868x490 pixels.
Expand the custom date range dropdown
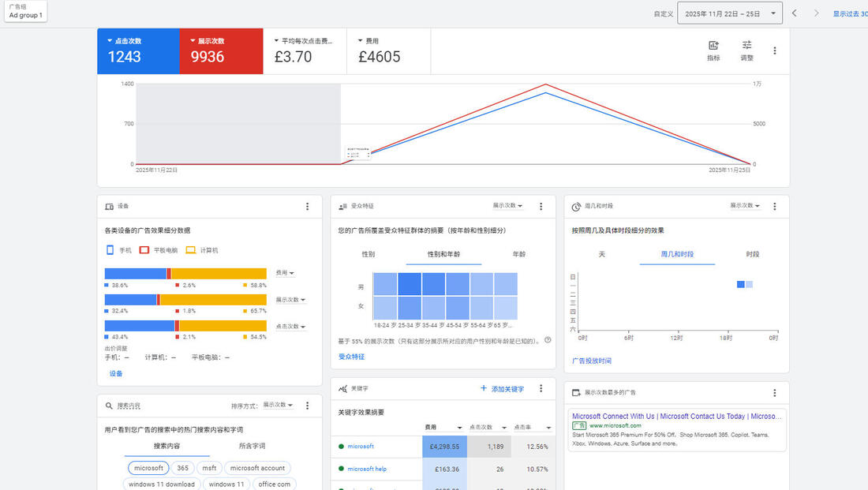pos(729,13)
